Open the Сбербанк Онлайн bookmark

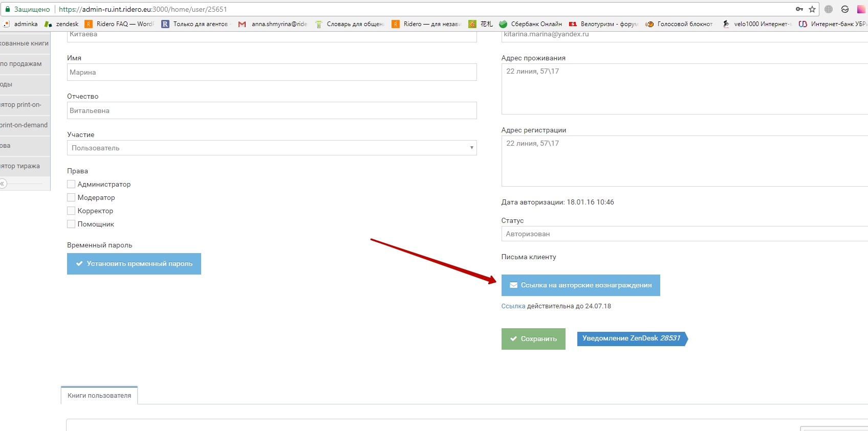530,24
